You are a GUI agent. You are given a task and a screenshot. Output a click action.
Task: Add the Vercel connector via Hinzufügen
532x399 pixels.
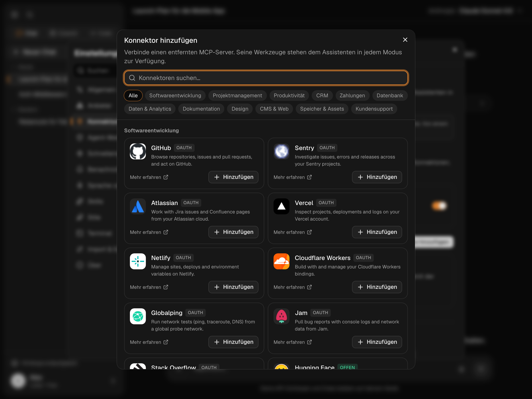click(x=377, y=232)
